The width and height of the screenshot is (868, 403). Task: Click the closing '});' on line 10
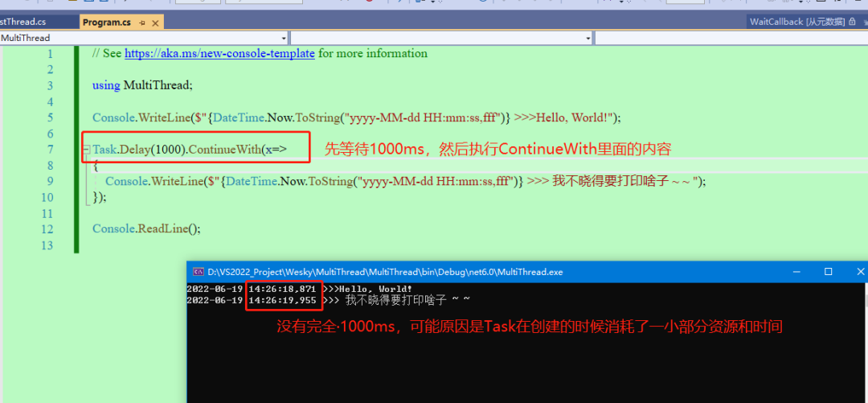click(x=100, y=197)
